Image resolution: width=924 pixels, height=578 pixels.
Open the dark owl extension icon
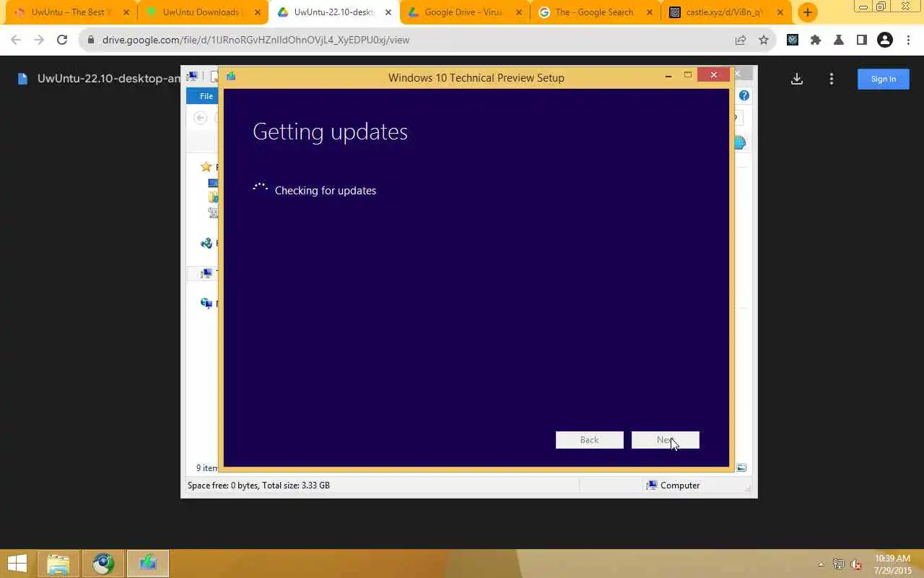pyautogui.click(x=793, y=40)
